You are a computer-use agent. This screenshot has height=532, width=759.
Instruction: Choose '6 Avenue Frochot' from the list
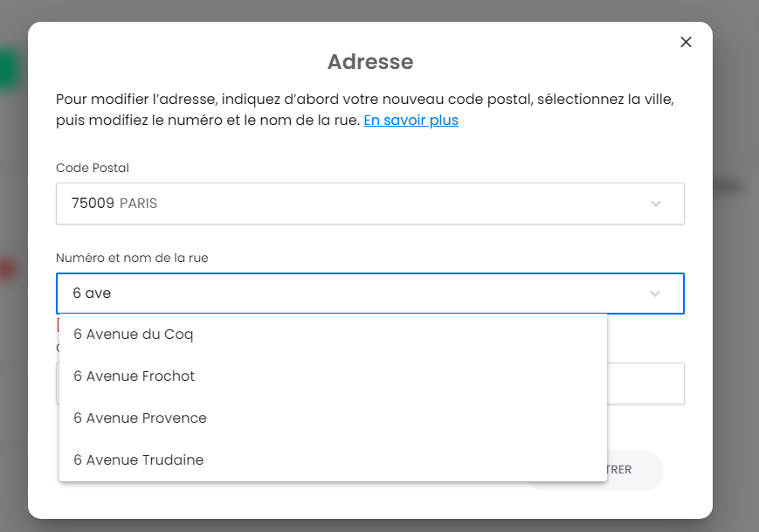(135, 376)
